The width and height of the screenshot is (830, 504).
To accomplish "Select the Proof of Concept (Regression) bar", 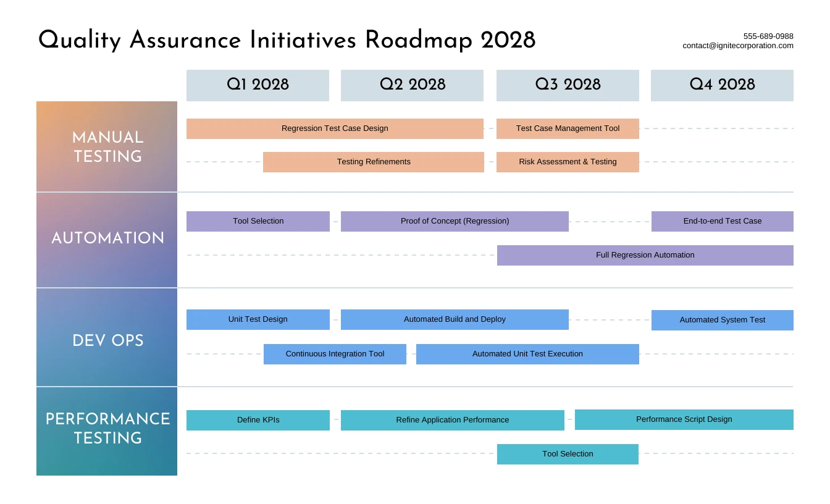I will coord(455,221).
